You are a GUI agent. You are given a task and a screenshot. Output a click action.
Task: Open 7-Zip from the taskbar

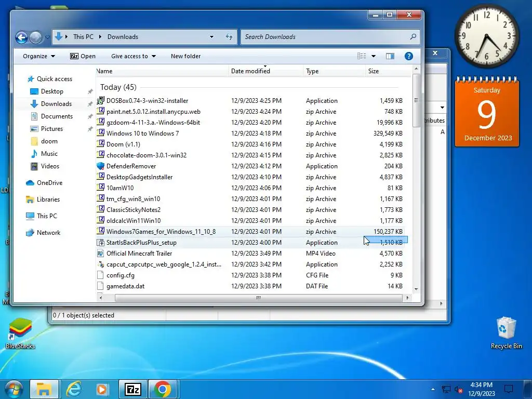point(132,390)
